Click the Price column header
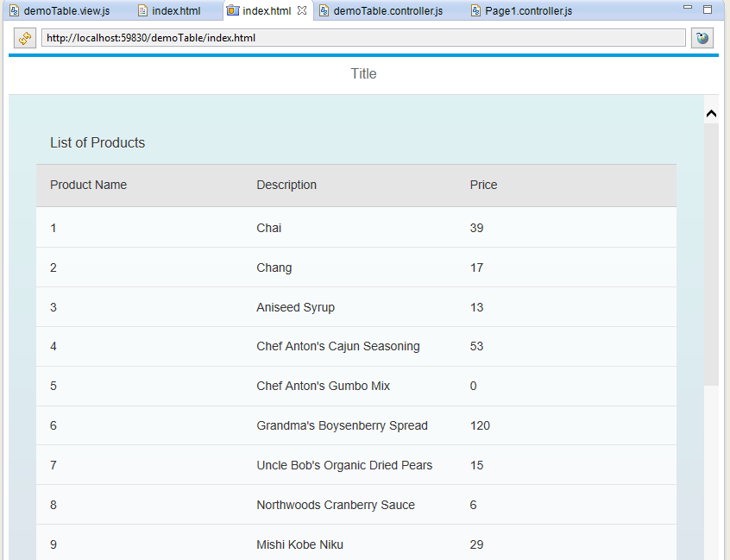The height and width of the screenshot is (560, 730). [483, 185]
